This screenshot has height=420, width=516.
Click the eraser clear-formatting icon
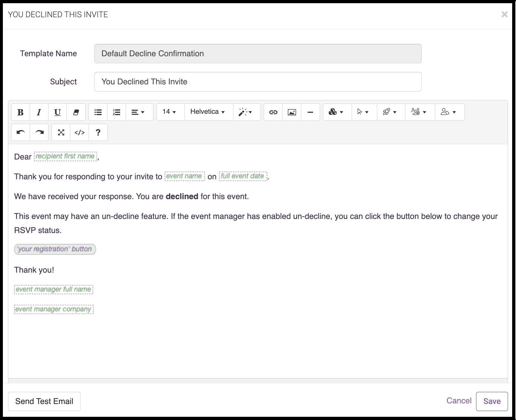point(76,112)
